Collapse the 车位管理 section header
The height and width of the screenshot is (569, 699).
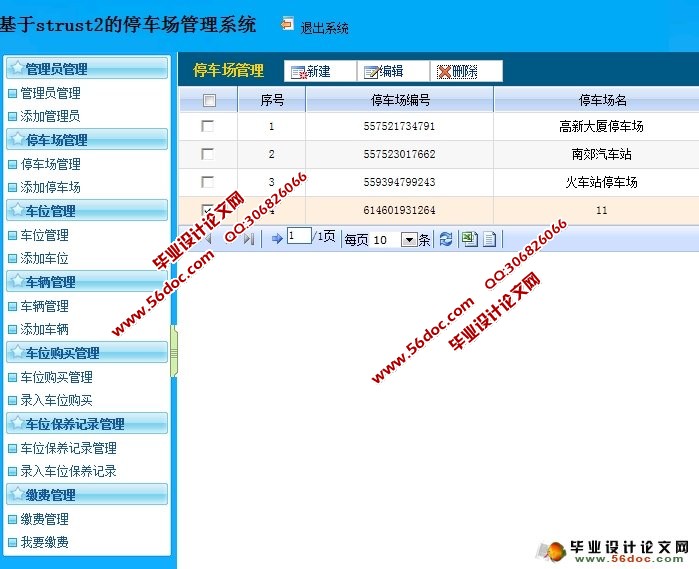point(87,210)
